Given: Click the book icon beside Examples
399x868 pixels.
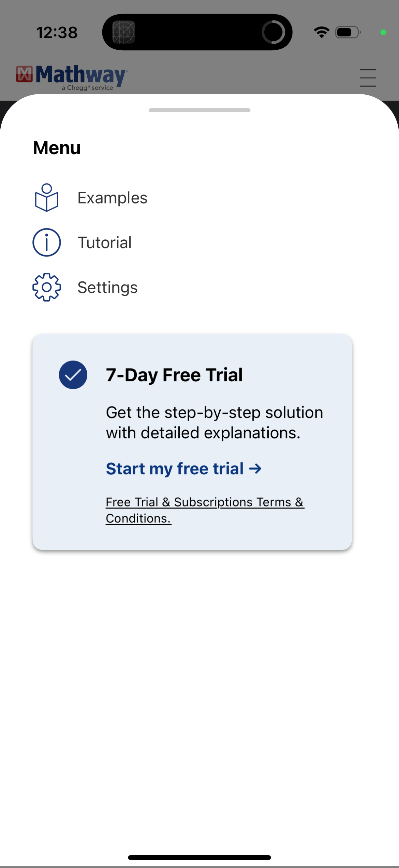Looking at the screenshot, I should point(46,198).
